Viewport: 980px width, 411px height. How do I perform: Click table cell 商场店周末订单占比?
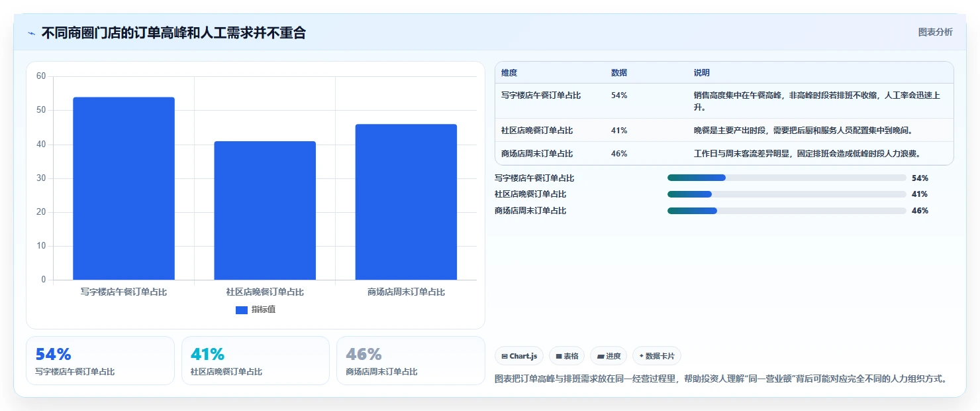point(537,154)
